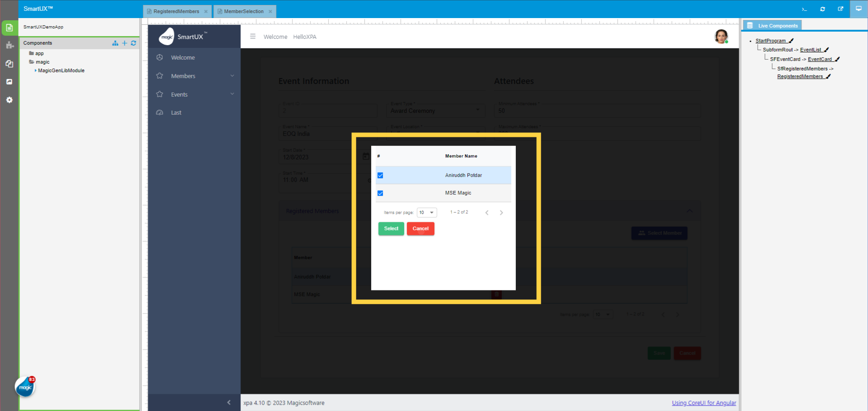This screenshot has height=411, width=868.
Task: Open the EventCard link
Action: click(x=820, y=59)
